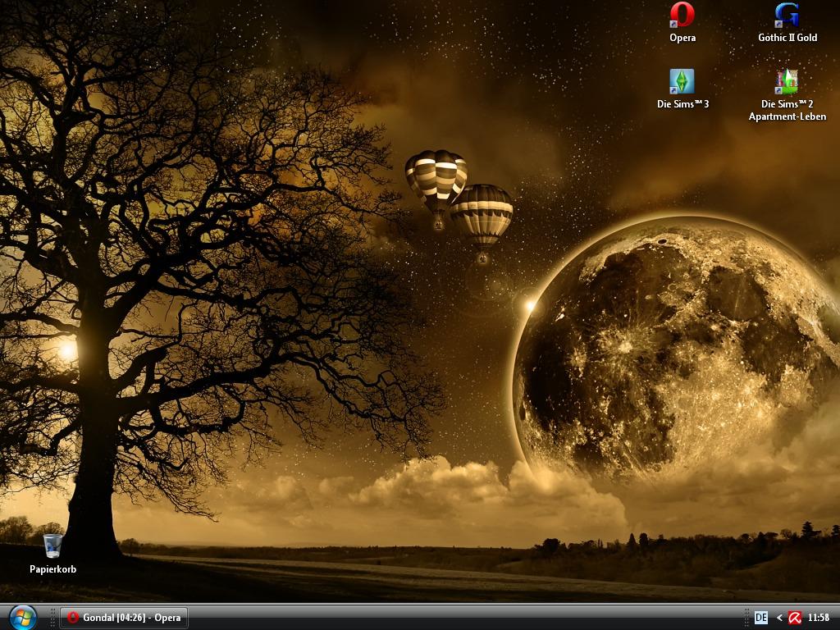Select the Die Sims 2 Apartment-Leben icon

click(x=787, y=81)
